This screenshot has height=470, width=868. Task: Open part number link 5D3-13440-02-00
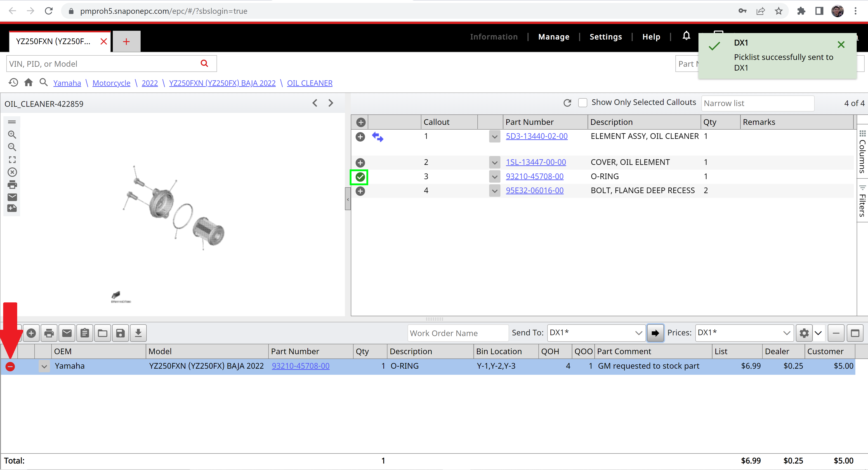click(536, 136)
